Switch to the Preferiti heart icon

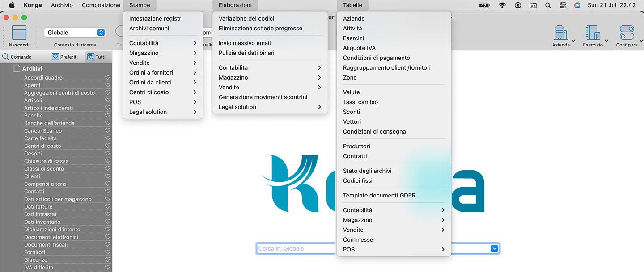(x=55, y=57)
